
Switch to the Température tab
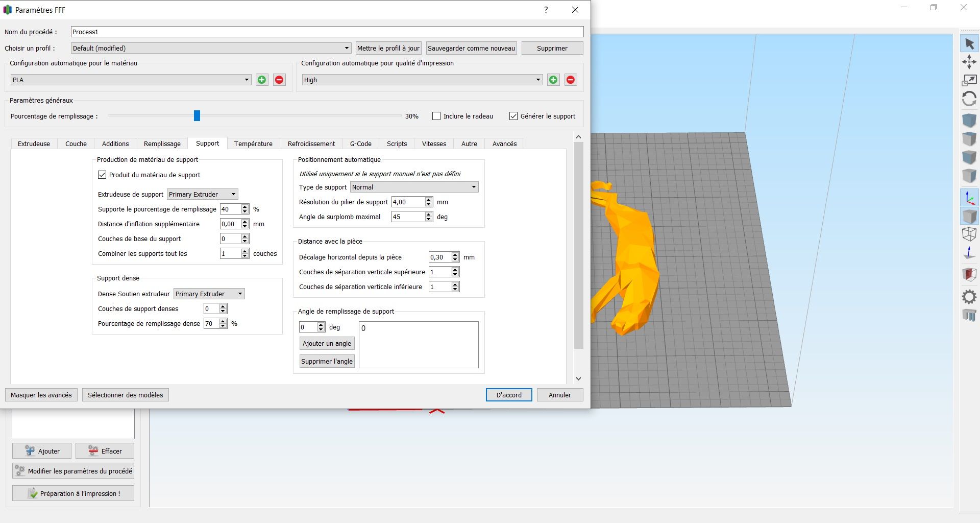(x=253, y=144)
